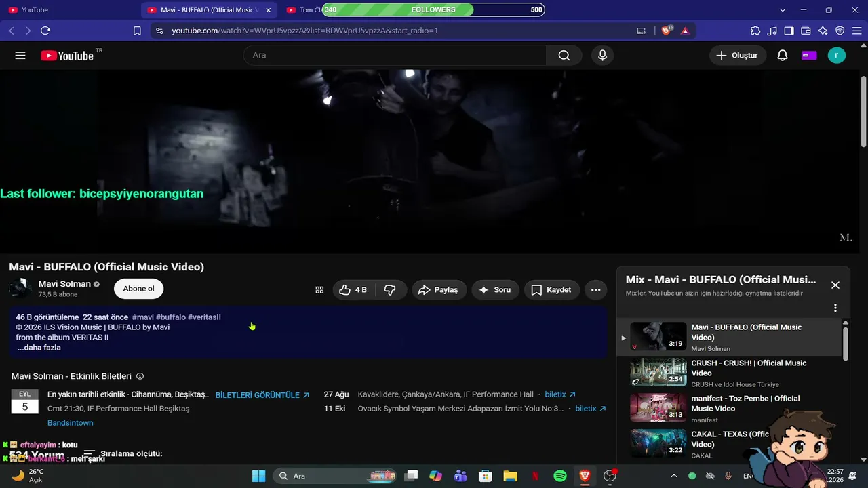Open the browser extensions puzzle icon
The height and width of the screenshot is (488, 868).
755,30
